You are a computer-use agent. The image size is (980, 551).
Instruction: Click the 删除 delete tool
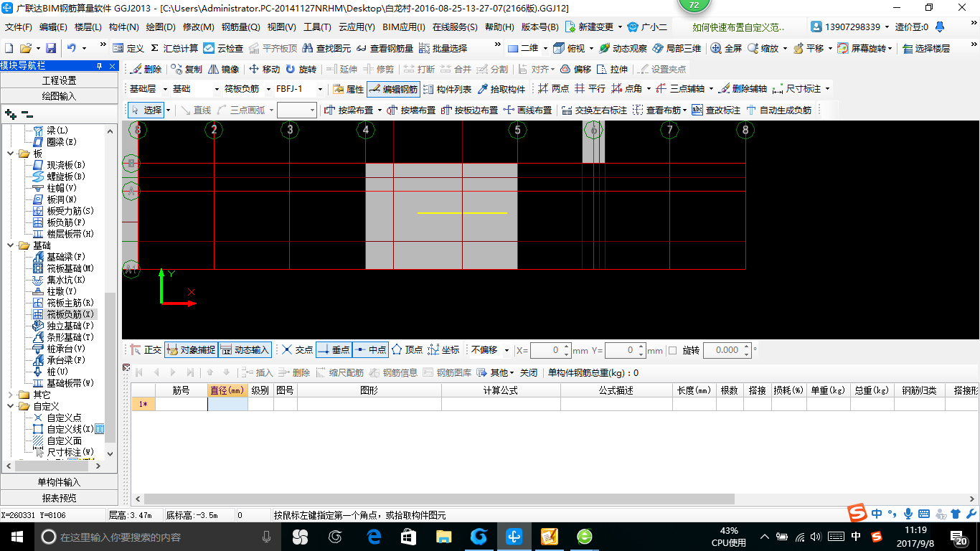(x=146, y=70)
